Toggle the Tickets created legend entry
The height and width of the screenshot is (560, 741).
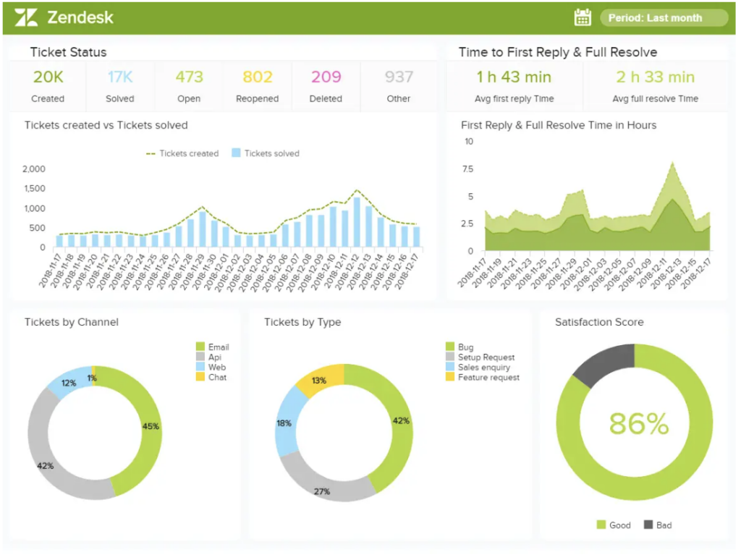(x=182, y=153)
